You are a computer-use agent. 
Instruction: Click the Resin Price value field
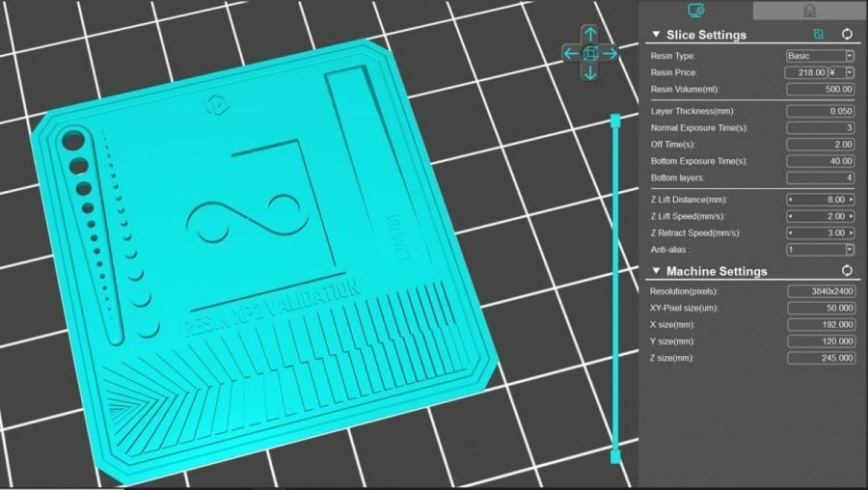(x=806, y=72)
